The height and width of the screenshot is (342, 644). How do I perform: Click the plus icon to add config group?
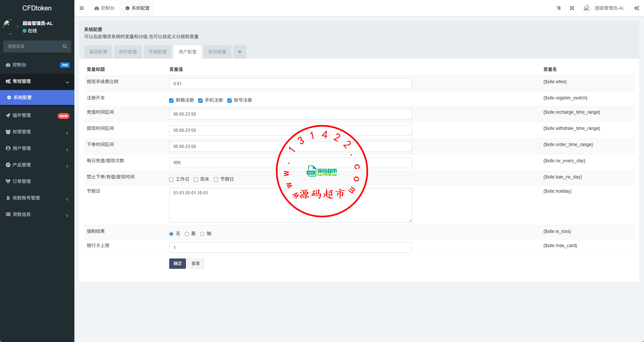[240, 52]
